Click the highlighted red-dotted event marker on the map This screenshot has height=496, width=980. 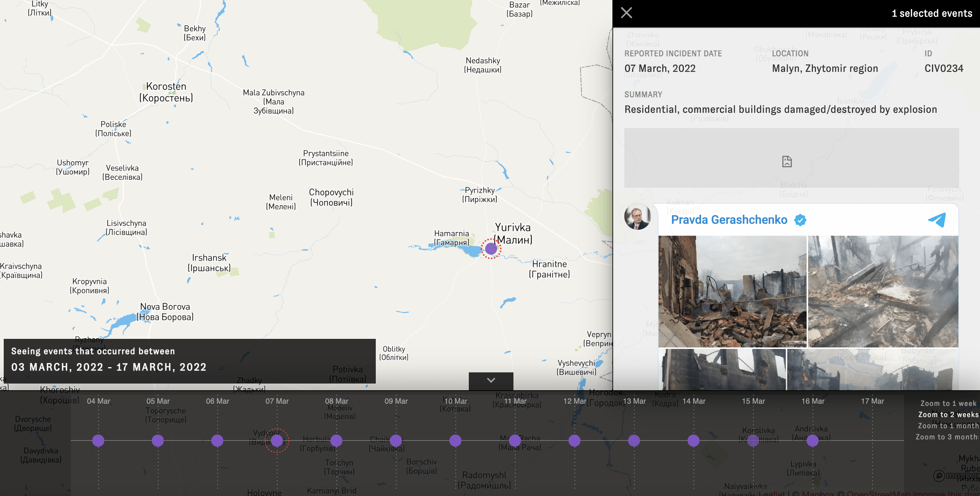[x=491, y=249]
